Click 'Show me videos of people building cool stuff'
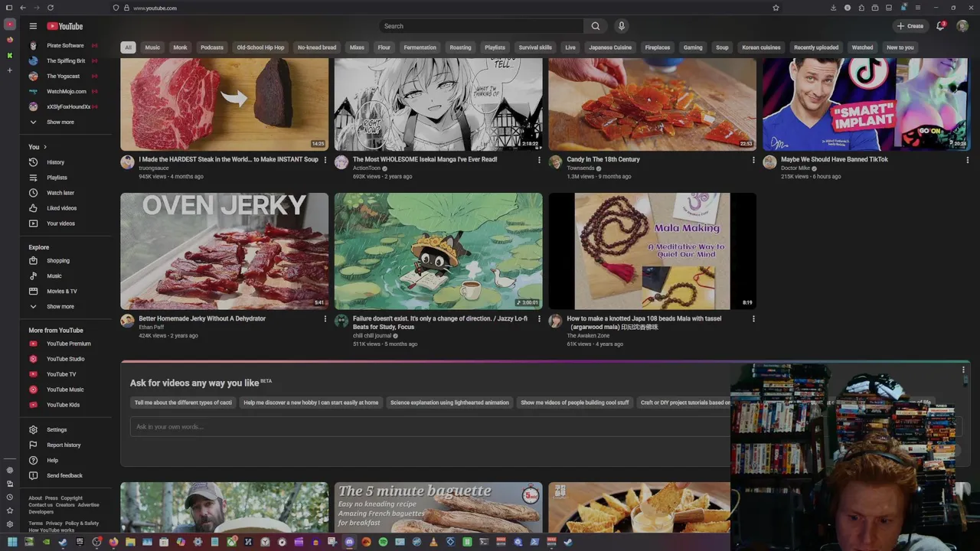The height and width of the screenshot is (551, 980). click(575, 403)
